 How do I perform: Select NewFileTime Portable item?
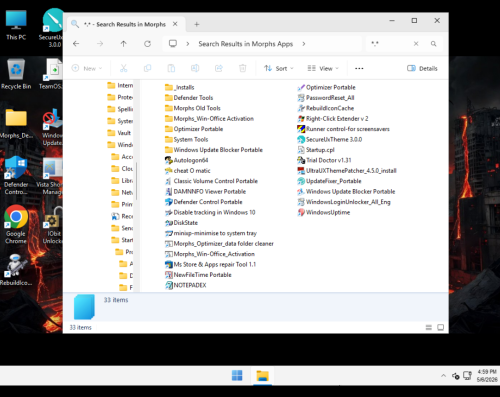click(x=198, y=275)
